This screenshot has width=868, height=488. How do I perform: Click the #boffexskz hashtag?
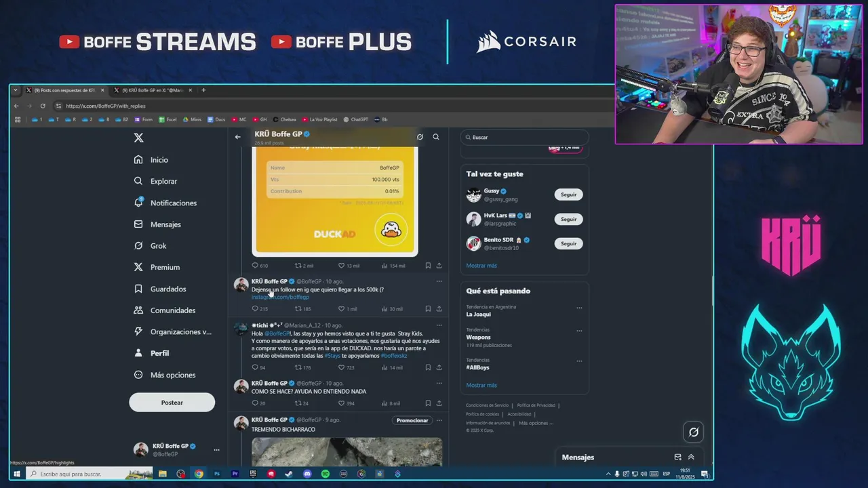tap(394, 356)
